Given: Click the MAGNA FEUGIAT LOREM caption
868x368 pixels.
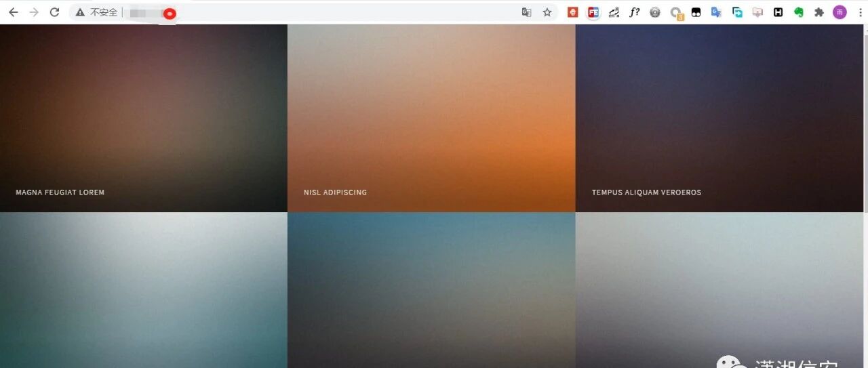Looking at the screenshot, I should 60,192.
